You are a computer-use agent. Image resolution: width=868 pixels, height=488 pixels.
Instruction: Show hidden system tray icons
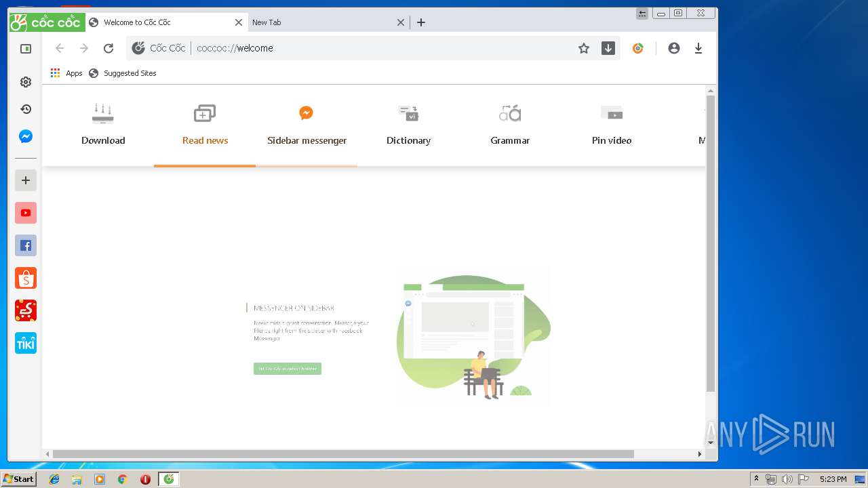click(756, 479)
